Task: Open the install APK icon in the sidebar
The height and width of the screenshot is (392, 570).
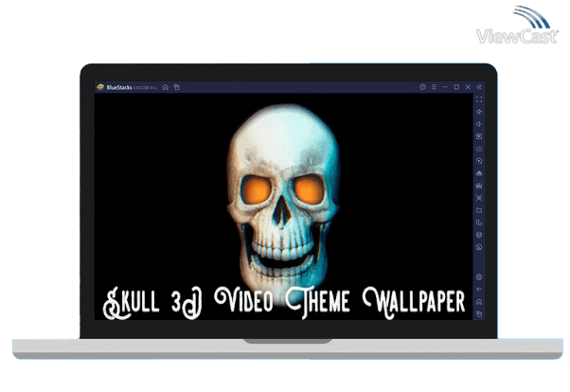Action: tap(479, 186)
